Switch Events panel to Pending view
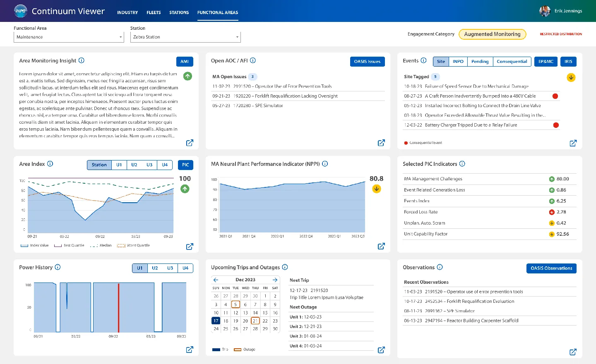Image resolution: width=596 pixels, height=364 pixels. [x=480, y=61]
